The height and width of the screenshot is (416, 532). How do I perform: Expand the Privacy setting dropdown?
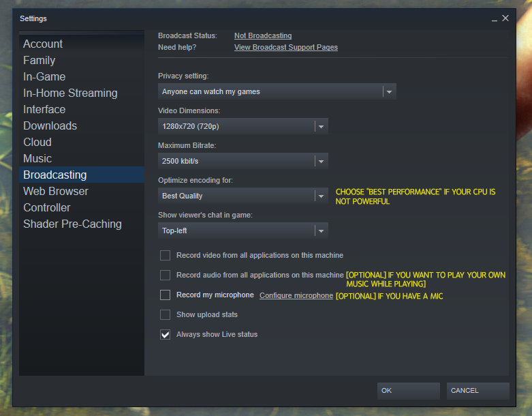(x=277, y=91)
